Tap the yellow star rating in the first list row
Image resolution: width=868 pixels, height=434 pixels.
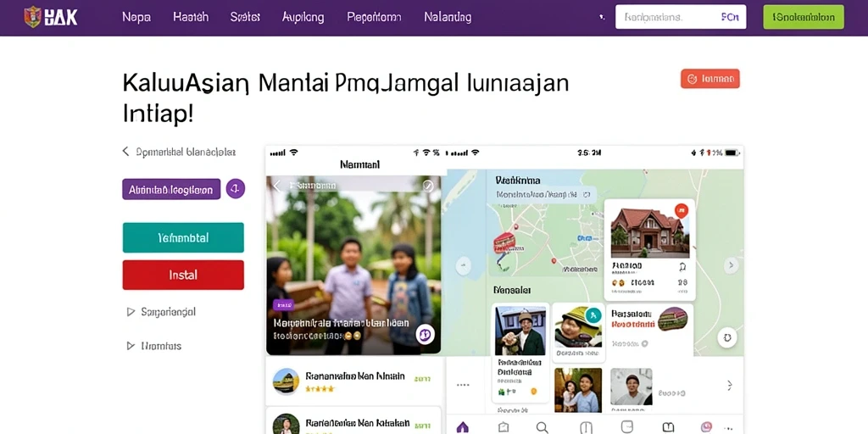(320, 389)
